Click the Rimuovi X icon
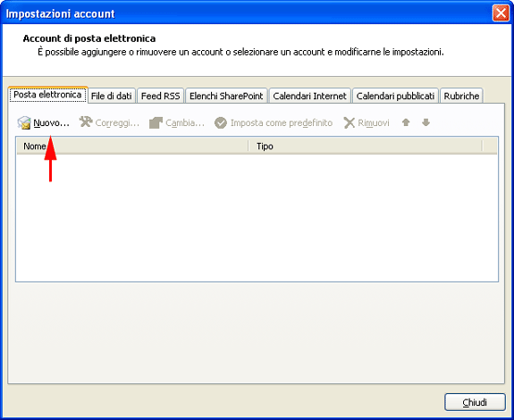Viewport: 514px width, 420px height. 350,122
